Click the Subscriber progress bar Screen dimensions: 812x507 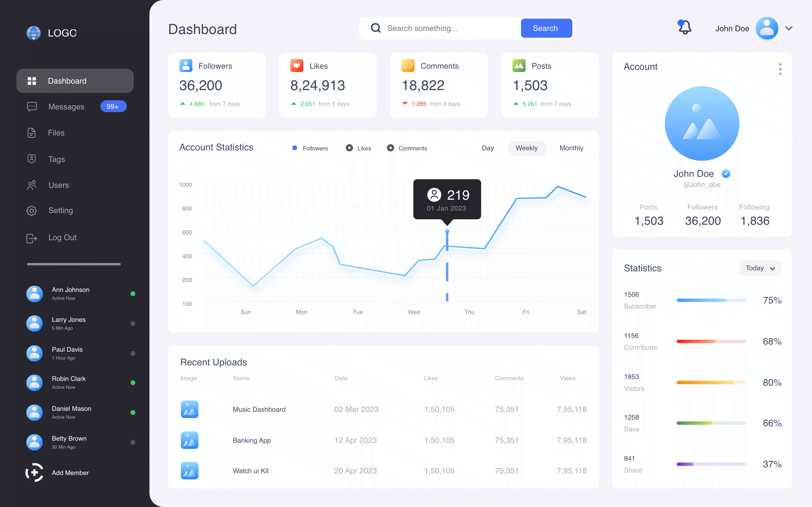[x=711, y=300]
